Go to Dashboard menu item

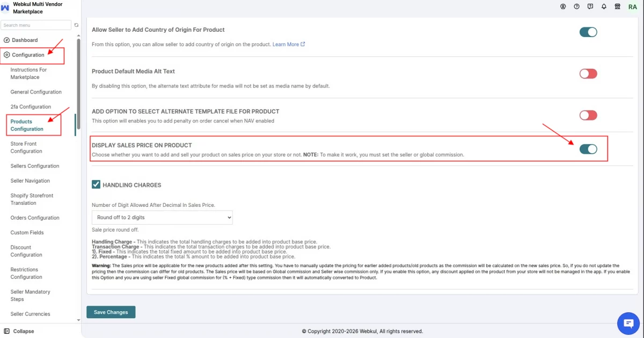pyautogui.click(x=25, y=40)
